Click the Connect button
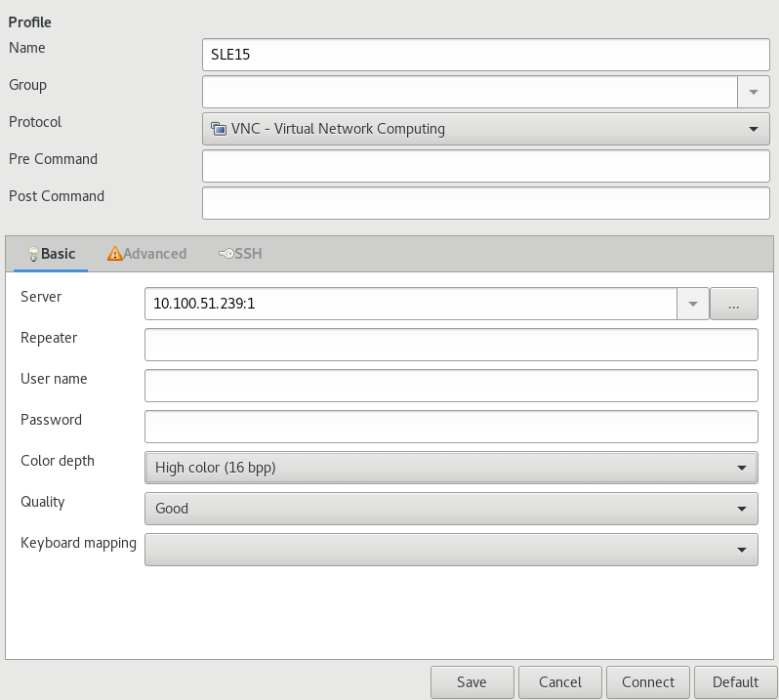This screenshot has height=700, width=779. tap(648, 682)
